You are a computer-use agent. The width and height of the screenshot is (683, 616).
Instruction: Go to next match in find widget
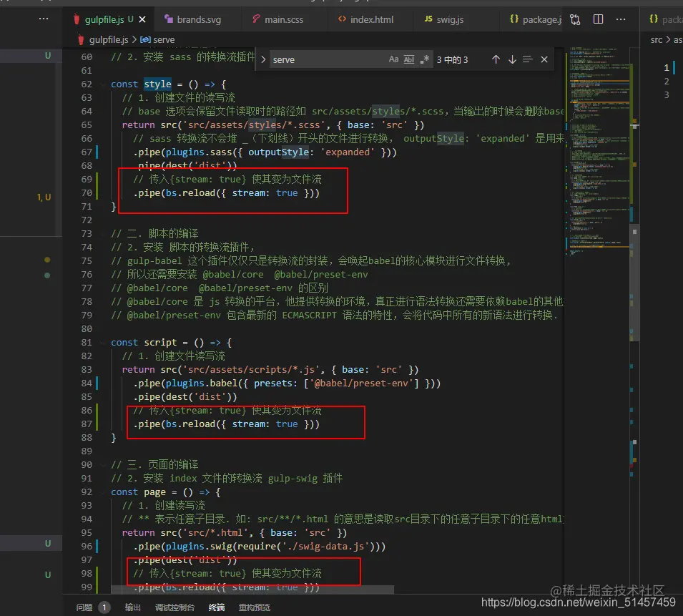512,59
